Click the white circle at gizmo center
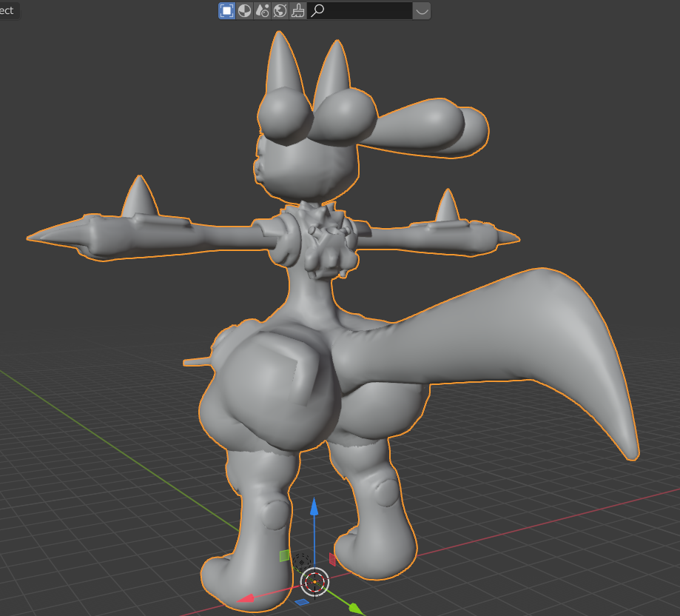 [x=314, y=581]
